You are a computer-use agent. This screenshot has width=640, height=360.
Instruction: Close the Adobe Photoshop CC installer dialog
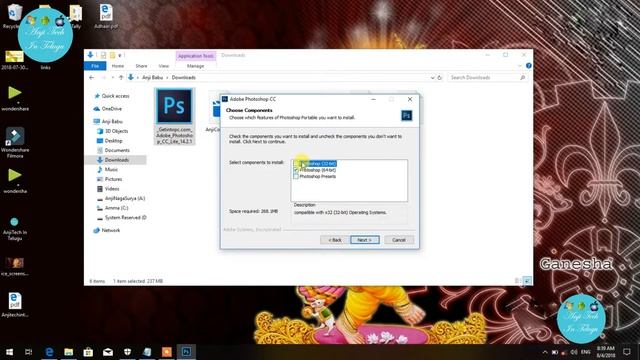pos(410,99)
